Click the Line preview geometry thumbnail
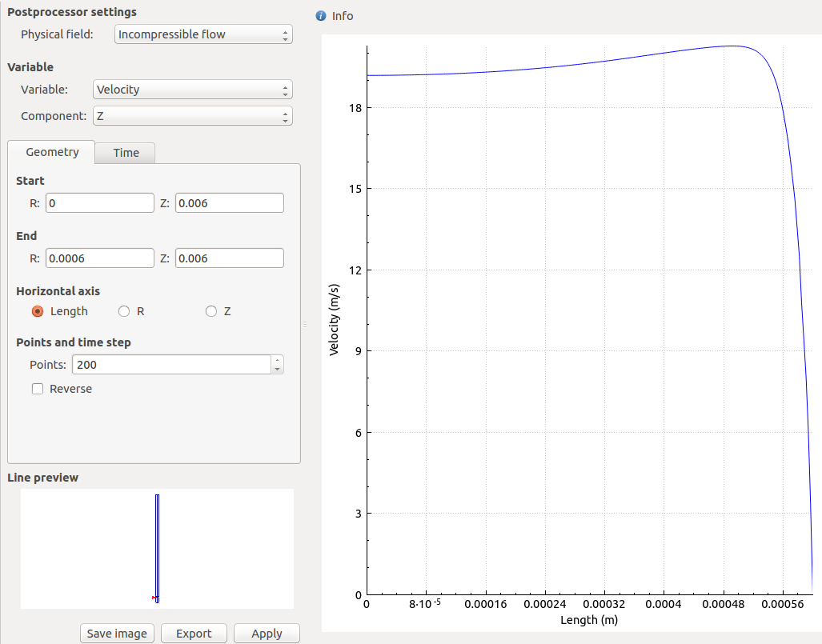The height and width of the screenshot is (644, 822). (157, 549)
